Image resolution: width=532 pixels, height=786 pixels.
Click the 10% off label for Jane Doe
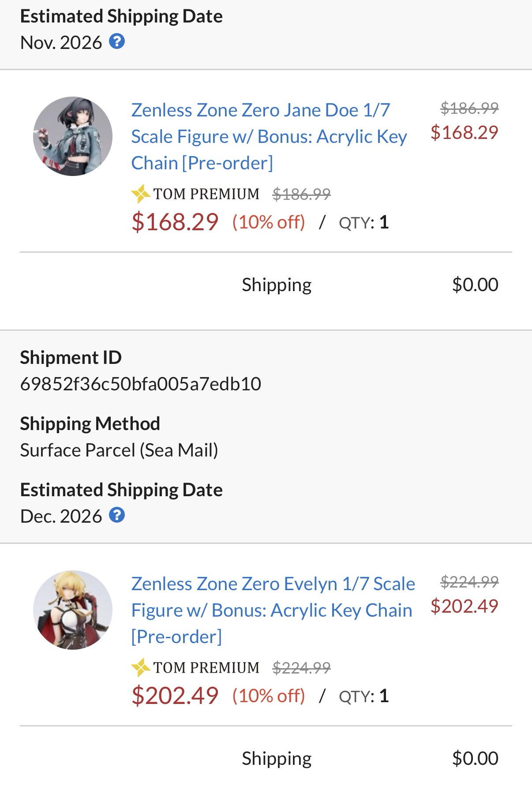tap(269, 222)
